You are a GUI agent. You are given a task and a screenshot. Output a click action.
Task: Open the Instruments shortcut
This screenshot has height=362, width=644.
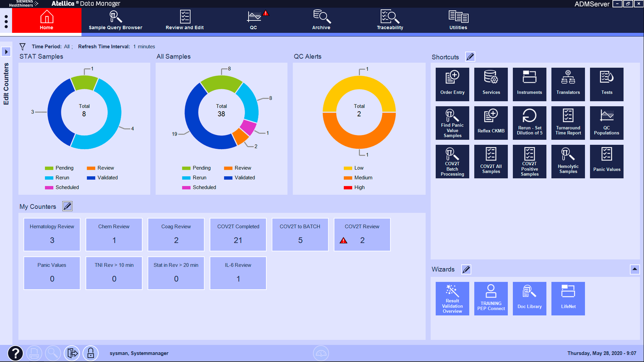click(x=529, y=84)
